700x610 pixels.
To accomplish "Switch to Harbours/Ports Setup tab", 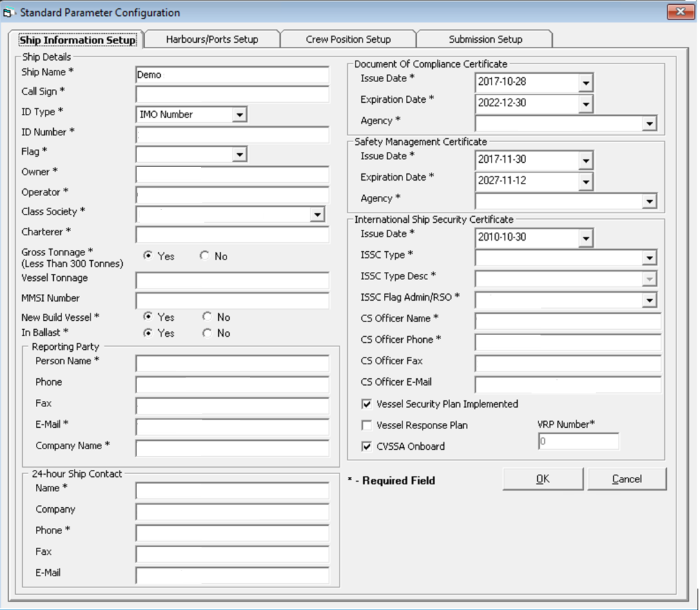I will click(x=212, y=39).
